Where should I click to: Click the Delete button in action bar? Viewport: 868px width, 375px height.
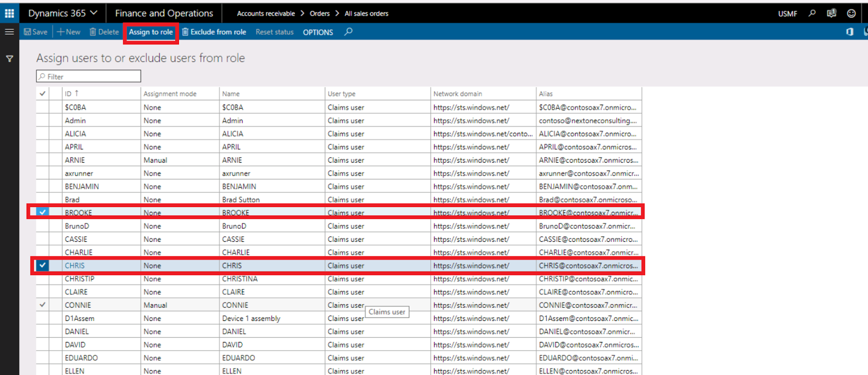pos(104,32)
